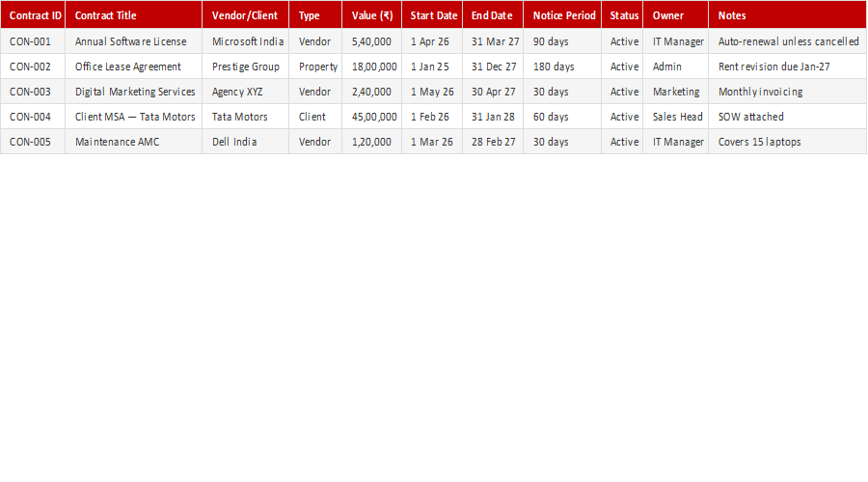Select the Admin owner cell
This screenshot has height=482, width=868.
pos(675,67)
